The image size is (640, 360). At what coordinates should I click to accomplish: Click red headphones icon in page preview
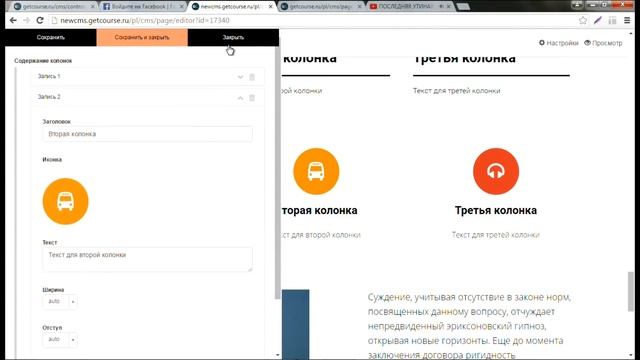496,171
